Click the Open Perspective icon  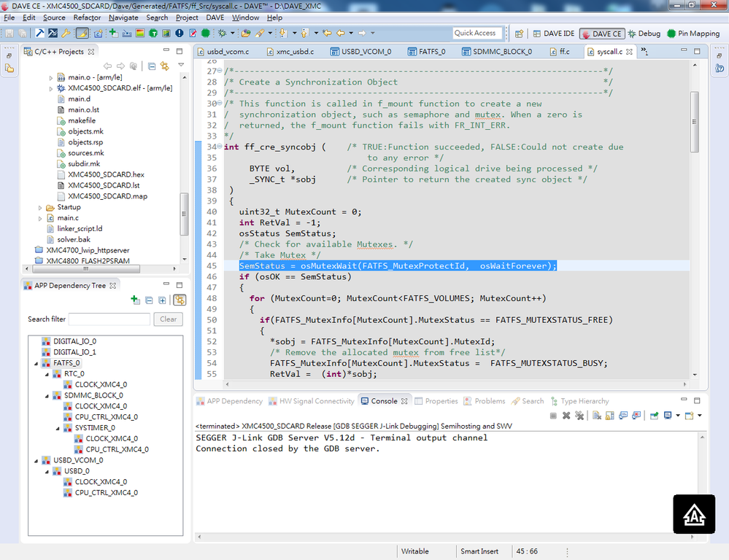[520, 34]
